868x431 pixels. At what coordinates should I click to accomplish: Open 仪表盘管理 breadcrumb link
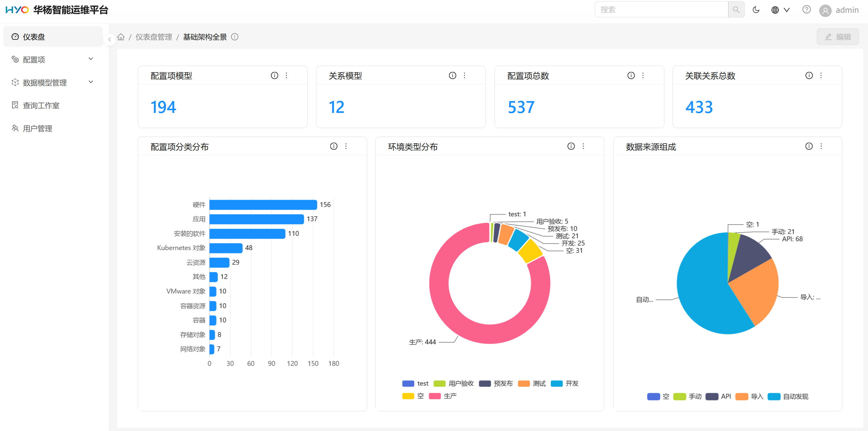(x=154, y=37)
